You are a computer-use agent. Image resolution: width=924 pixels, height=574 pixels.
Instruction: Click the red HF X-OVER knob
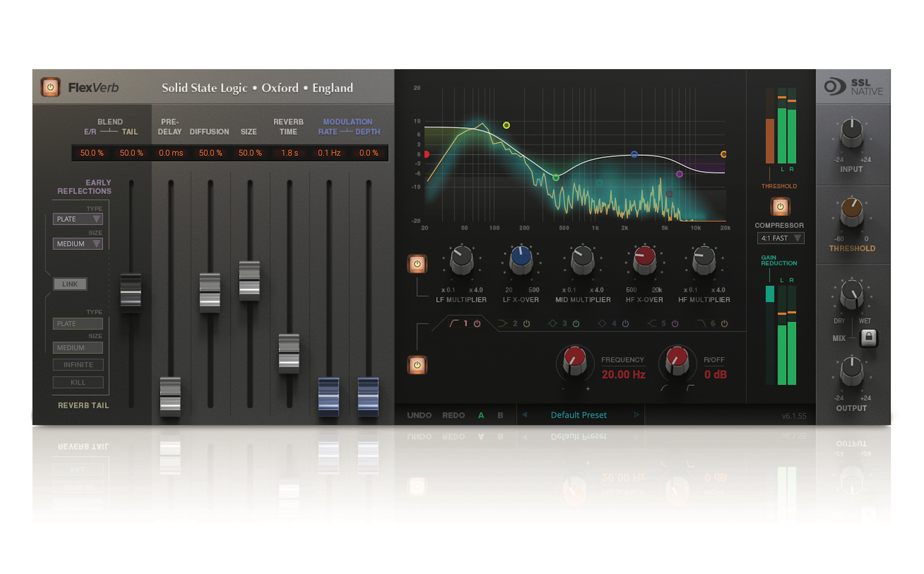click(644, 260)
